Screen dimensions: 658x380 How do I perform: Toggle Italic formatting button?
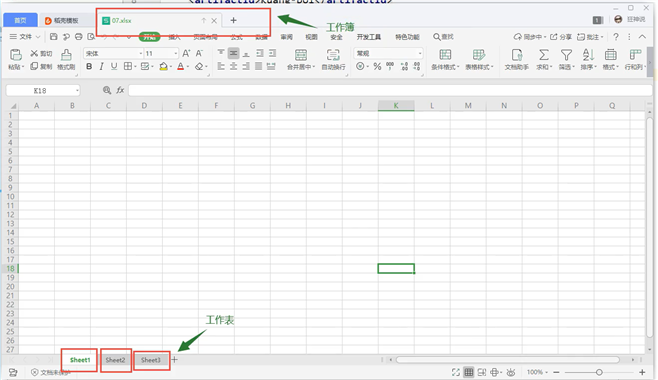101,66
